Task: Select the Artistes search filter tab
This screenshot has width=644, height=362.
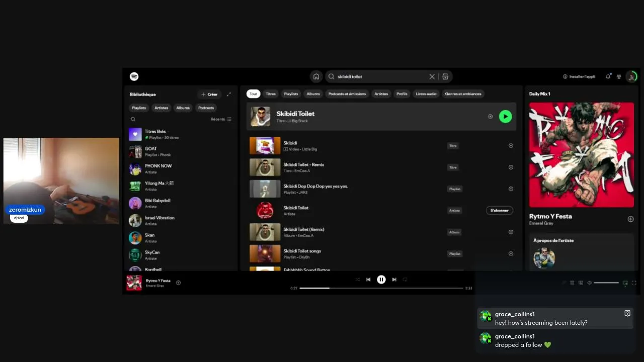Action: click(x=381, y=94)
